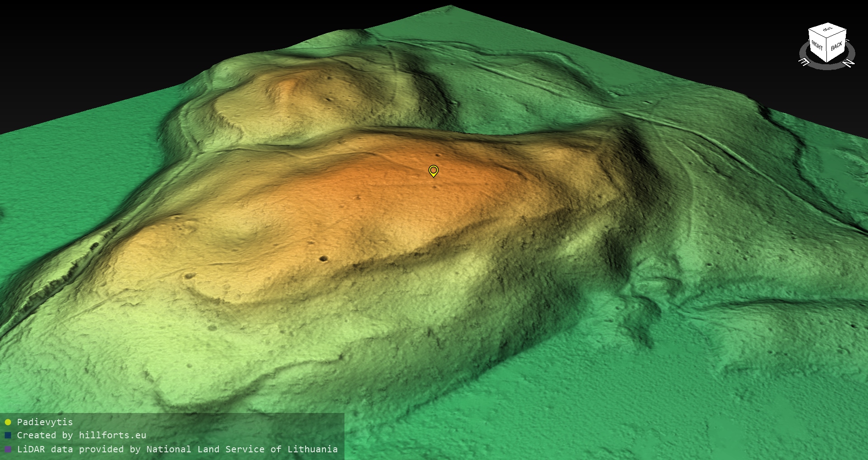
Task: Click the dark pit on the main hill slope
Action: tap(323, 259)
